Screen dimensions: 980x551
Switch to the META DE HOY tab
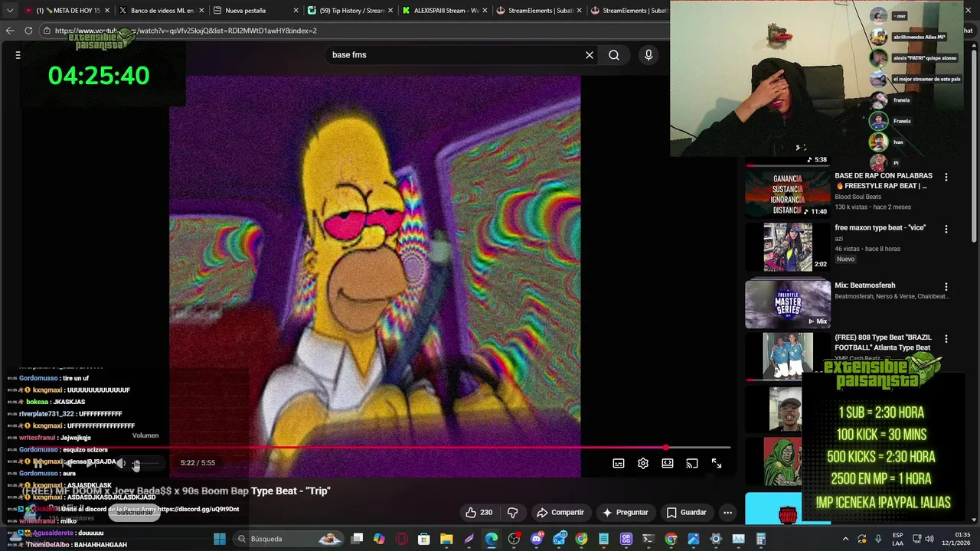[67, 11]
